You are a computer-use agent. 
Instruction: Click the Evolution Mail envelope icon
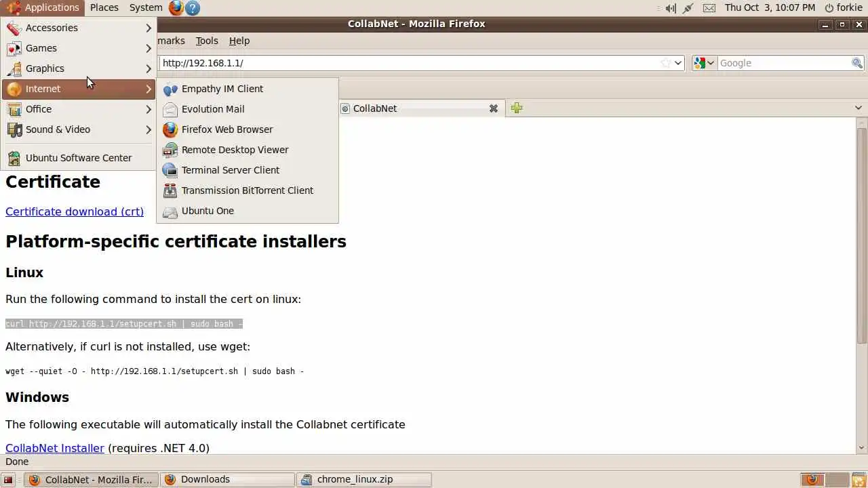coord(170,109)
